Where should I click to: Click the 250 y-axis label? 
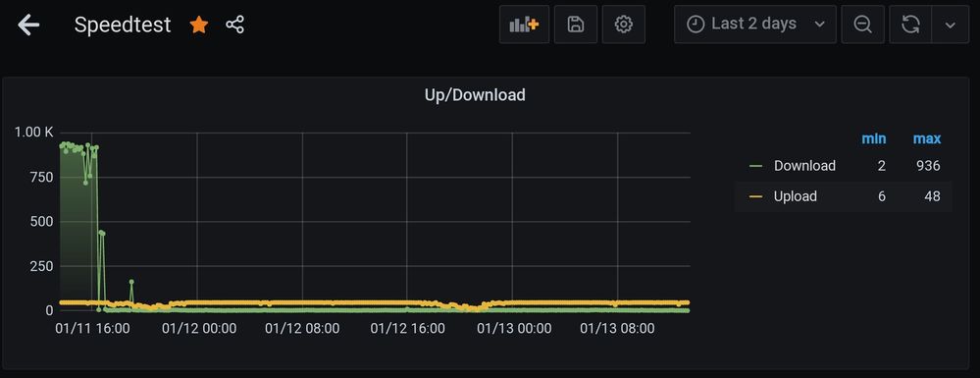pyautogui.click(x=42, y=266)
